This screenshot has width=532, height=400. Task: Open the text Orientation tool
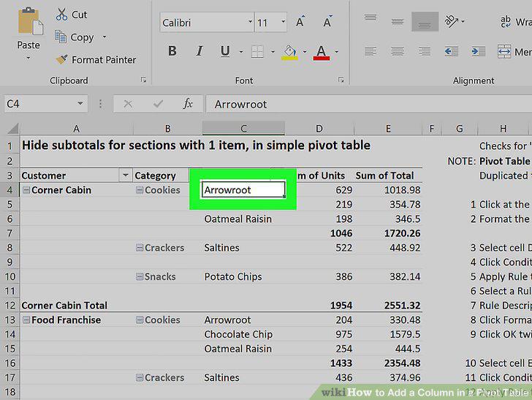coord(452,21)
